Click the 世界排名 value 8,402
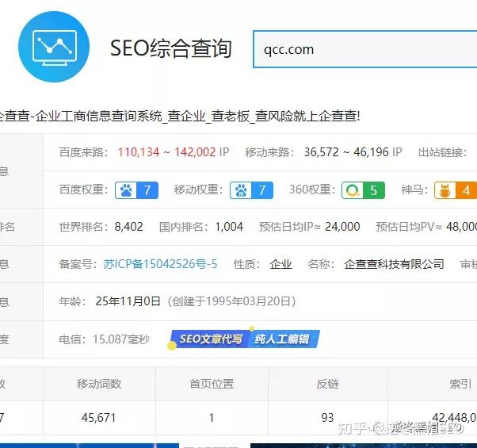Screen dimensions: 477x448 pyautogui.click(x=128, y=227)
